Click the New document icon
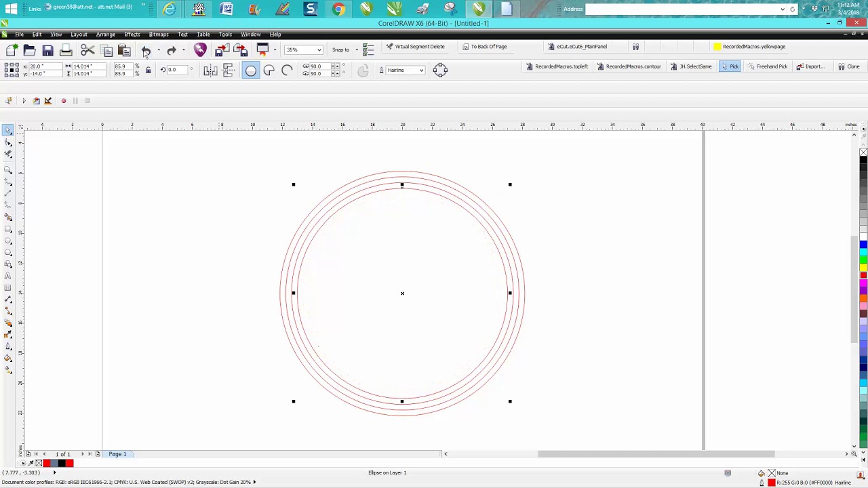Screen dimensions: 868x488 12,50
